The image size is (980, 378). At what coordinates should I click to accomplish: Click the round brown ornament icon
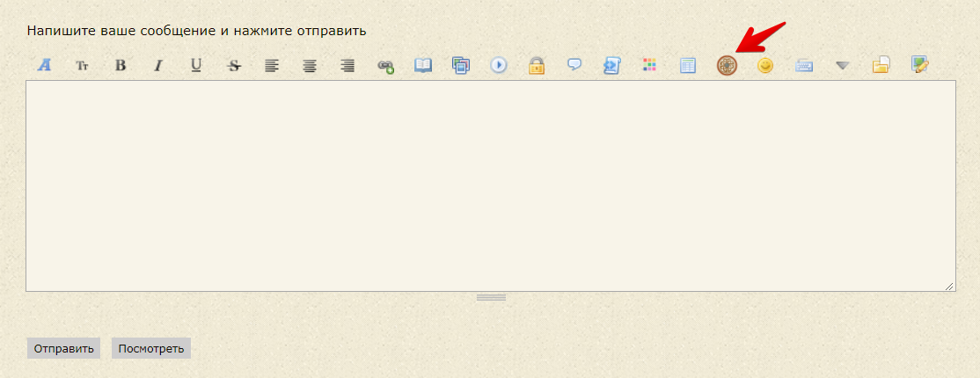click(727, 65)
